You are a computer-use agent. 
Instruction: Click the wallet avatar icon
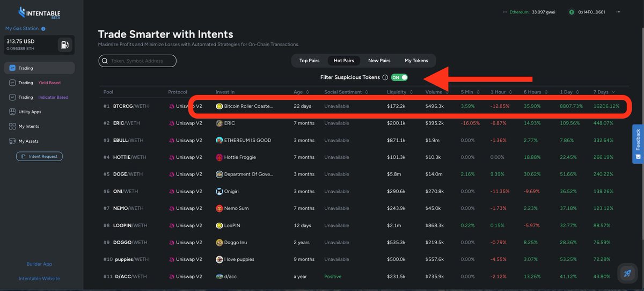coord(572,12)
